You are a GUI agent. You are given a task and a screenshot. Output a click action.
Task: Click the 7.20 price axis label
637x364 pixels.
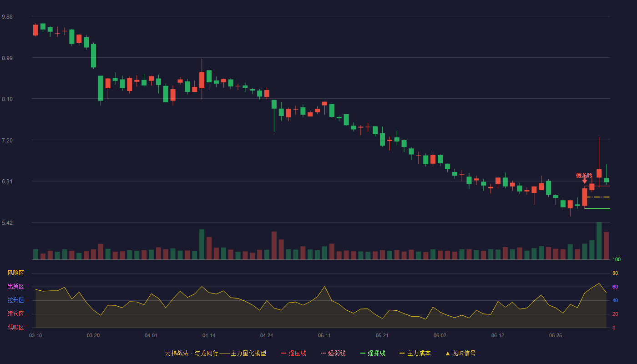7,141
